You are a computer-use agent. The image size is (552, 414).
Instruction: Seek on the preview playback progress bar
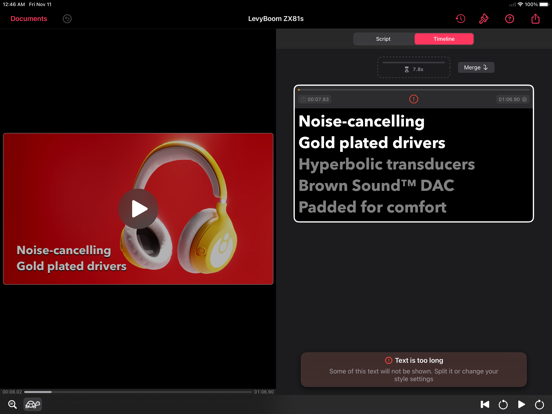click(x=138, y=392)
